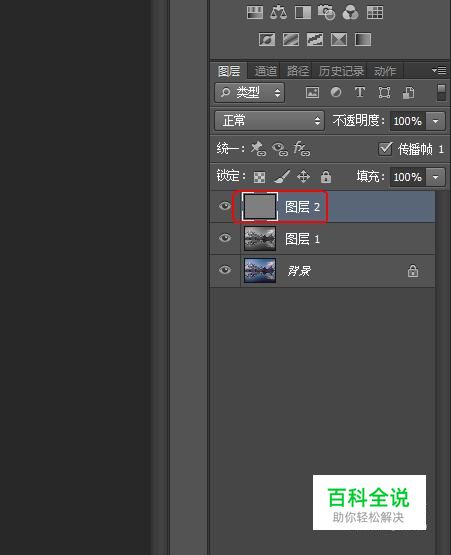Click the unify layer style icon
The height and width of the screenshot is (555, 451).
(x=302, y=149)
